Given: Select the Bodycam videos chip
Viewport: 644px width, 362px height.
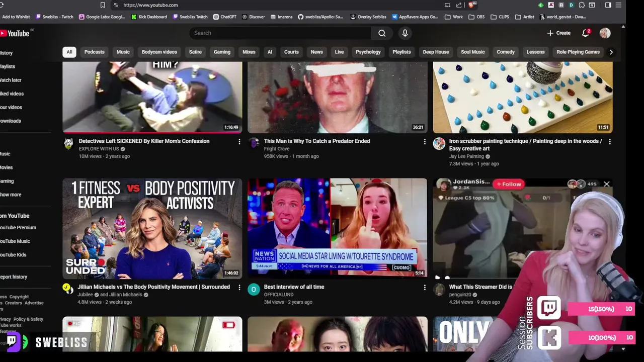Looking at the screenshot, I should click(x=159, y=52).
